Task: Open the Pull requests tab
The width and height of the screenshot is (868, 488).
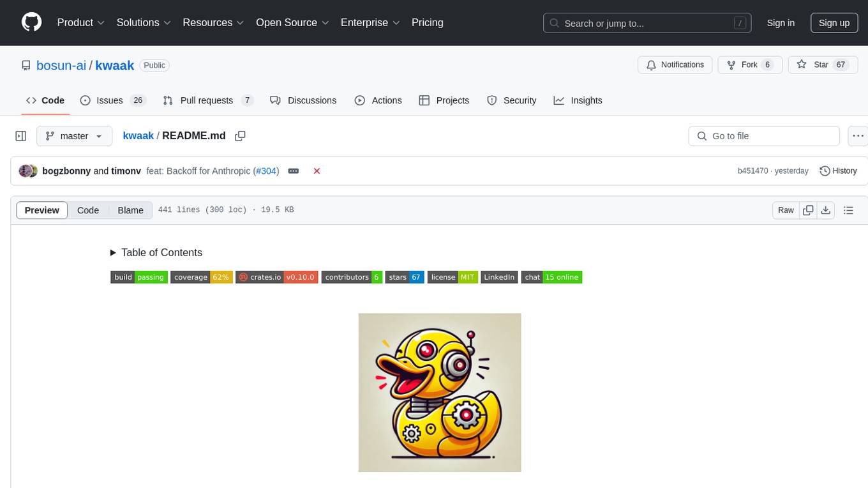Action: pyautogui.click(x=208, y=100)
